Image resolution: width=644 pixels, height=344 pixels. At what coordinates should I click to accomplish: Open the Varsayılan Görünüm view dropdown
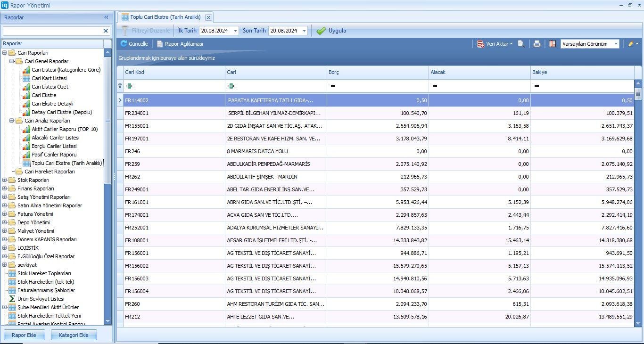(x=615, y=44)
